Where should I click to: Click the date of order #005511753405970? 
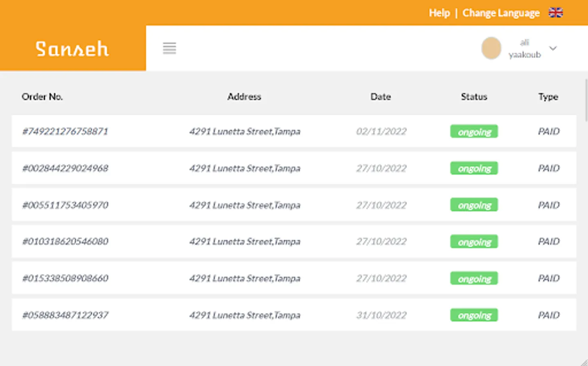(381, 205)
